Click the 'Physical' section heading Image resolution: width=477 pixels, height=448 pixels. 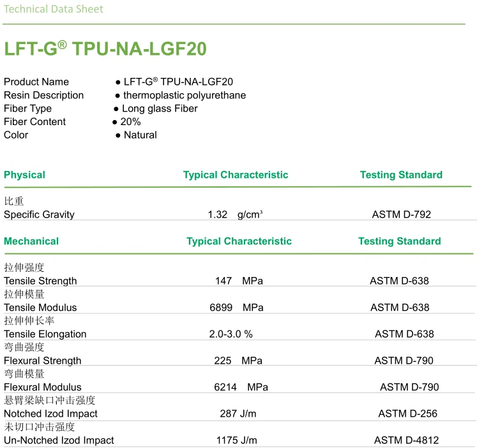tap(24, 175)
